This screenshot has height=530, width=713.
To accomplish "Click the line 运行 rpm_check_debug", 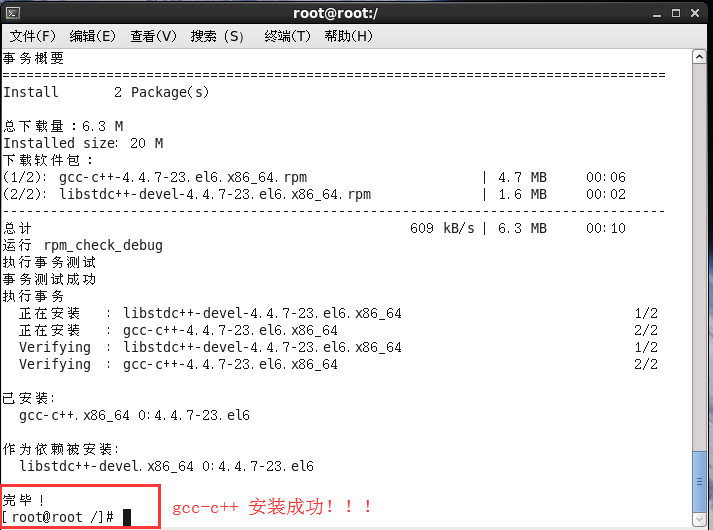I will point(83,245).
